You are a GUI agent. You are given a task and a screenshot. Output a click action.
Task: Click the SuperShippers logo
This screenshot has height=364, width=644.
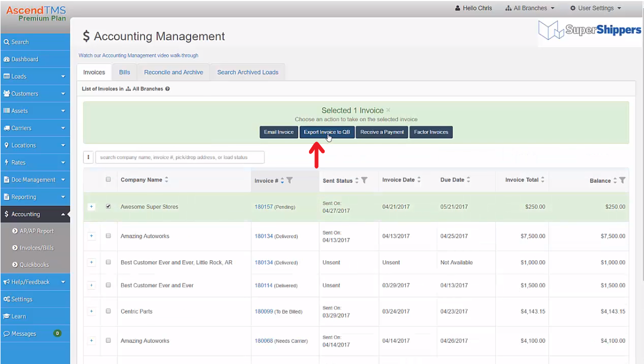(589, 30)
